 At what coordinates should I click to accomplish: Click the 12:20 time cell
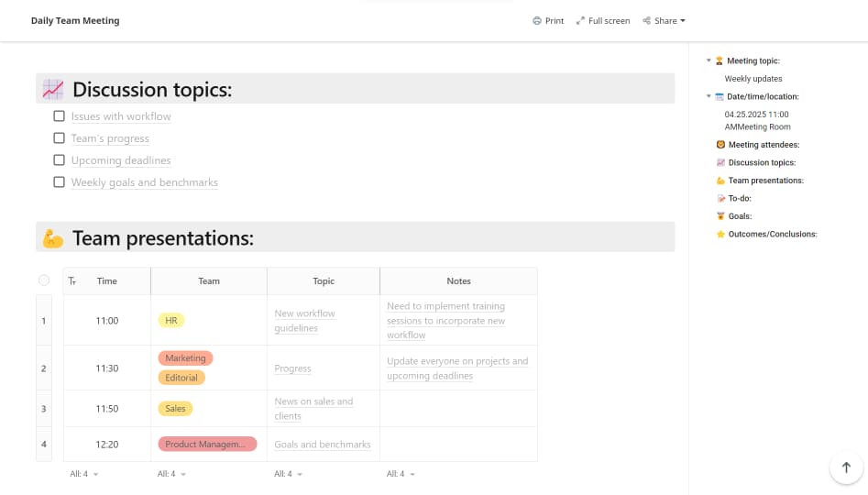click(x=107, y=444)
